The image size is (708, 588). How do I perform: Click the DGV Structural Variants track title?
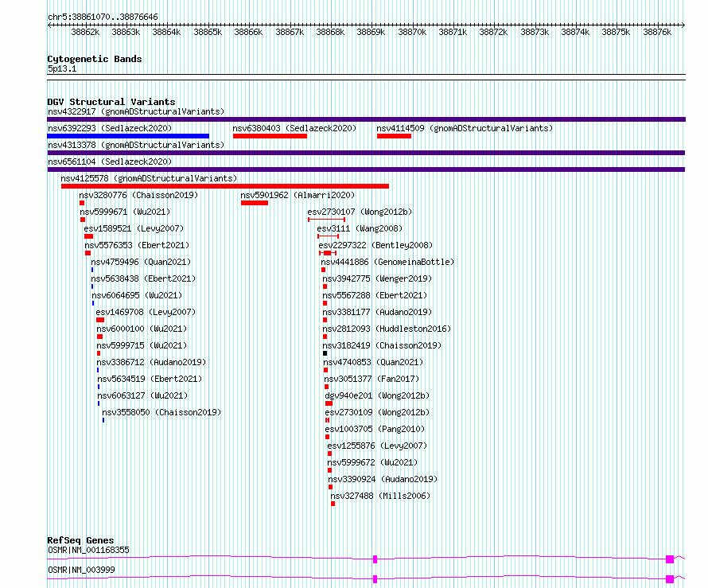(111, 102)
